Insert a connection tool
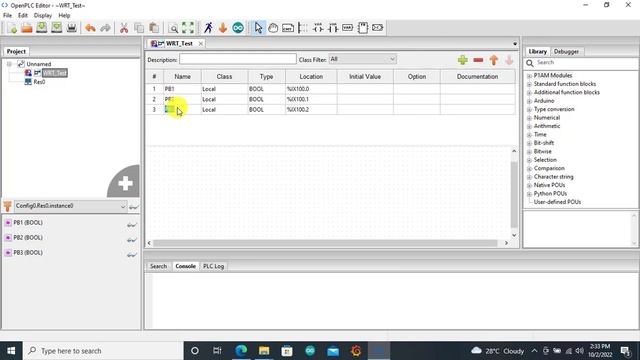 coord(378,28)
